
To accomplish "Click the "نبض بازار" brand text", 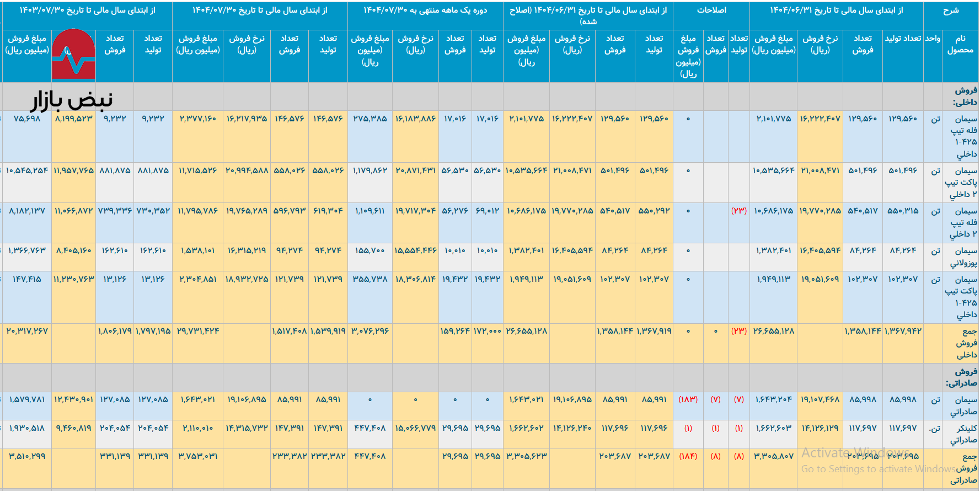I will click(71, 100).
